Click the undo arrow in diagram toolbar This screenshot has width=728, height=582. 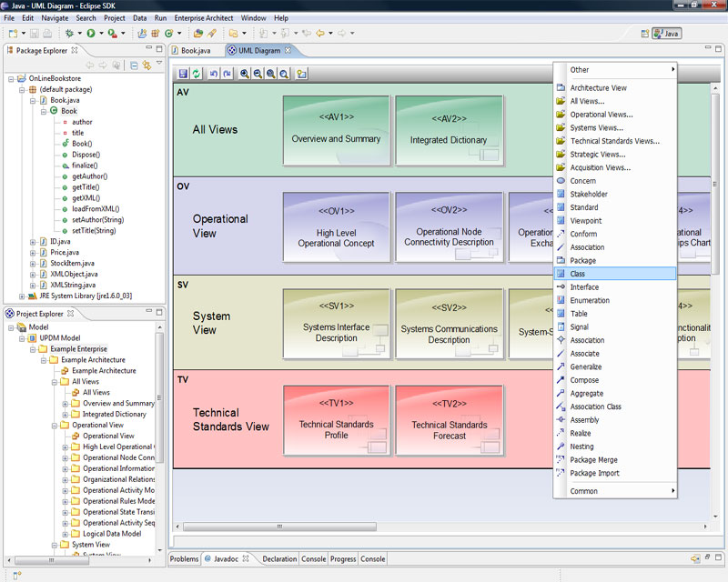pyautogui.click(x=213, y=74)
